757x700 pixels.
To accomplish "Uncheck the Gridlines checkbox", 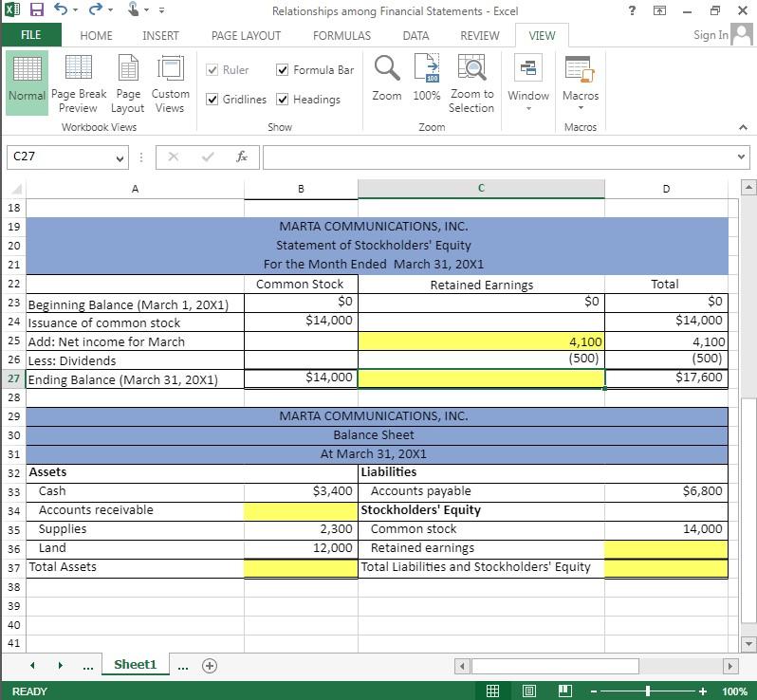I will (212, 100).
